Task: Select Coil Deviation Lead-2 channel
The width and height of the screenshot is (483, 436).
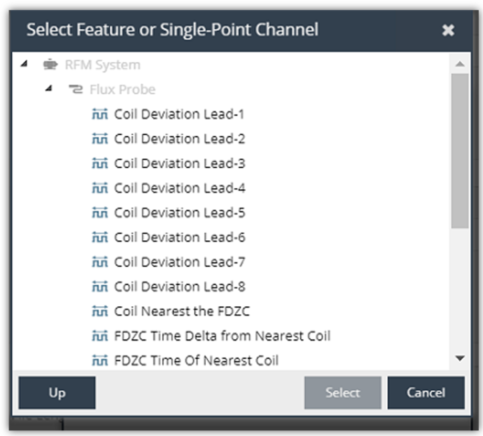Action: [x=180, y=139]
